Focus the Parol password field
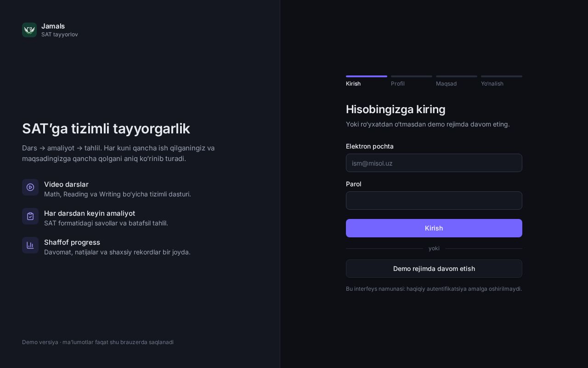Screen dimensions: 588x368 tap(434, 201)
